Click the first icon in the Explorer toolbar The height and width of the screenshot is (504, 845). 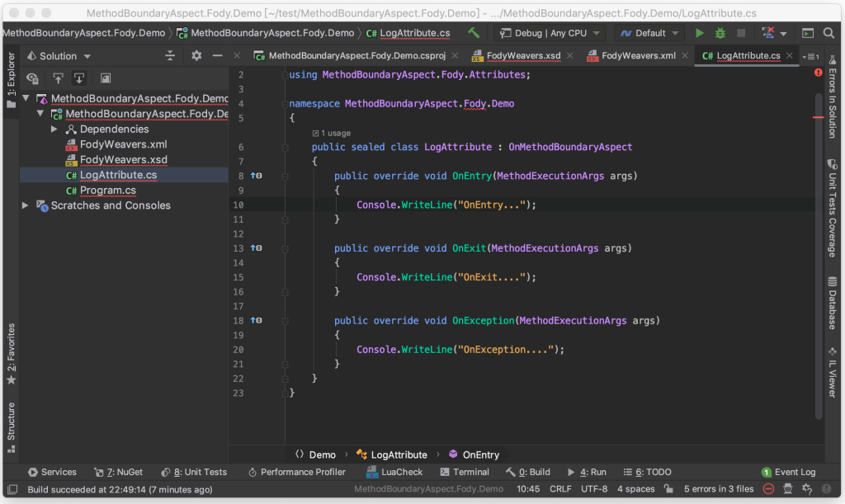point(32,78)
